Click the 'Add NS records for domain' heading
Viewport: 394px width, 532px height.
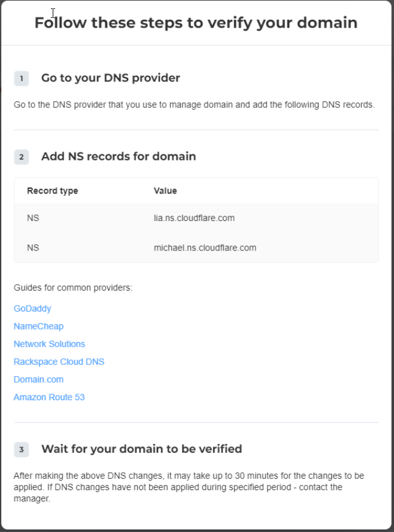pyautogui.click(x=119, y=156)
